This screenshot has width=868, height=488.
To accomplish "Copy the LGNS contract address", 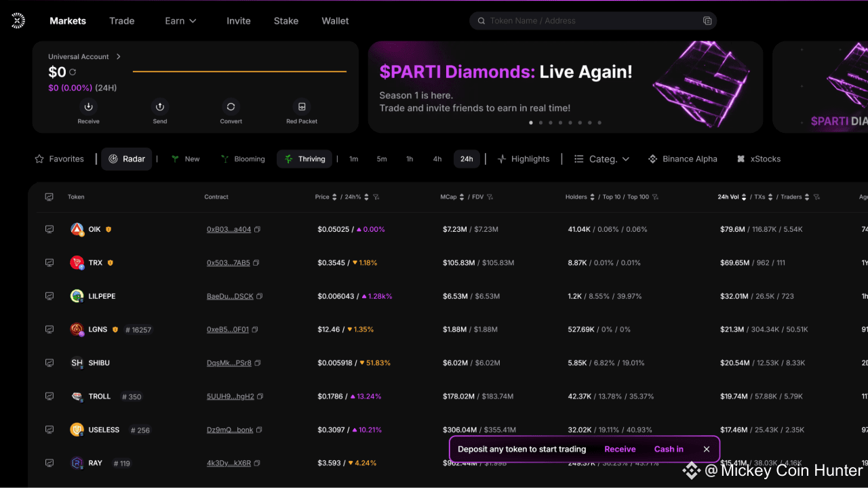I will (255, 329).
